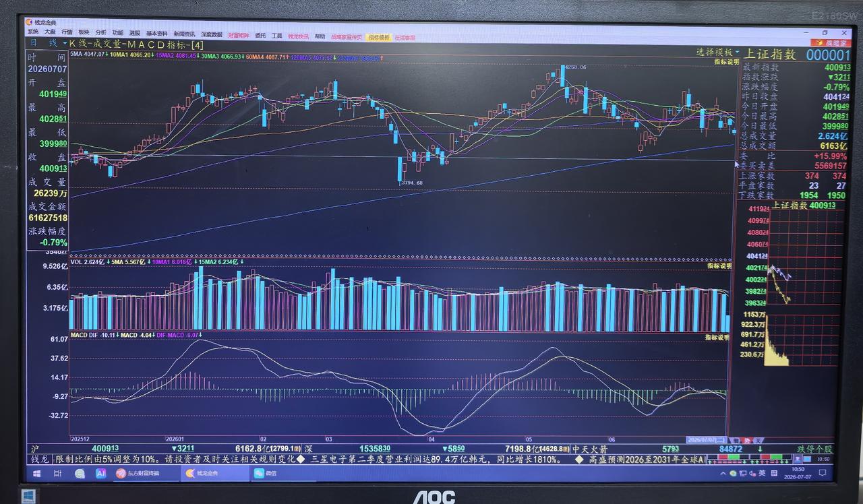Click the 深 index value 1535830 in the status bar
Viewport: 863px width, 504px height.
(375, 449)
